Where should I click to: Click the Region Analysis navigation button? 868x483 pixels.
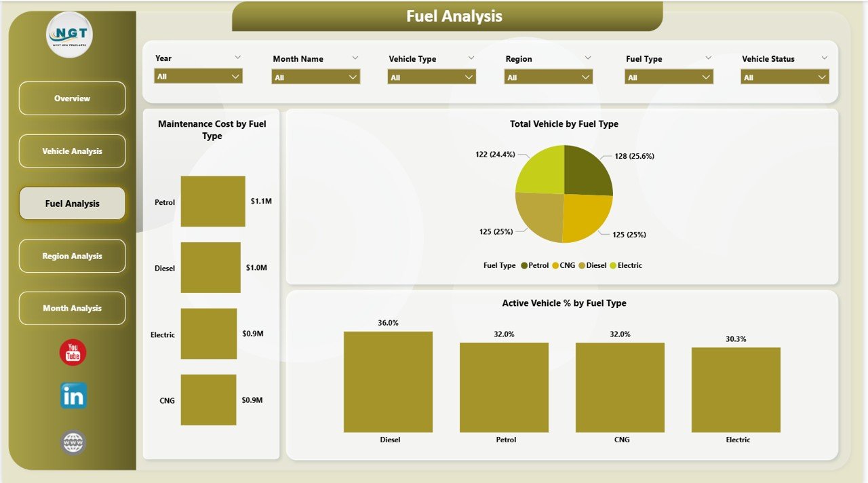point(72,256)
